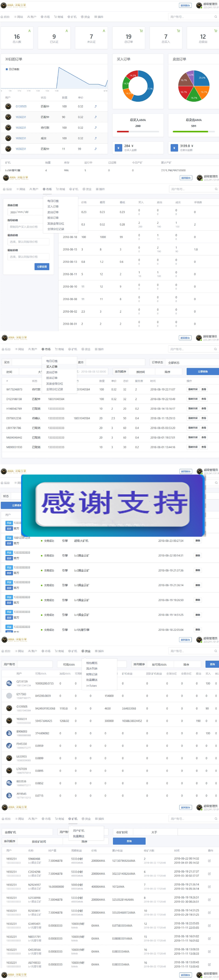The width and height of the screenshot is (219, 980).
Task: Click the yen icon beside 3139.8 ¥
Action: coord(174,148)
